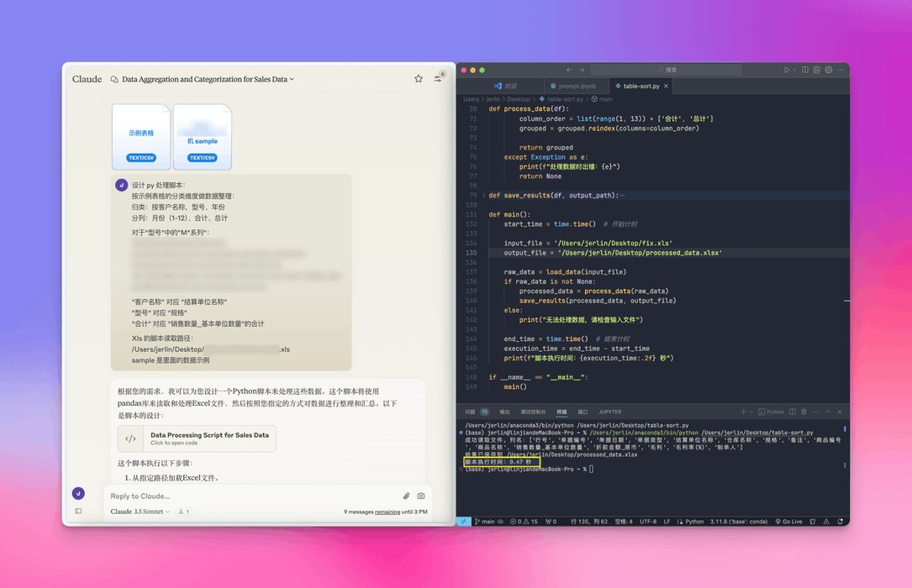Open the Claude conversation title dropdown
Image resolution: width=912 pixels, height=588 pixels.
(208, 79)
